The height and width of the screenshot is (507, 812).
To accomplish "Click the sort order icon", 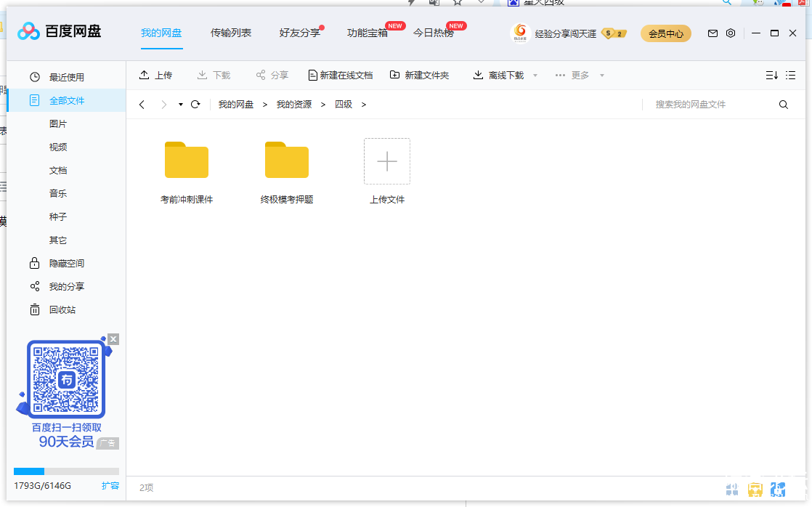I will [x=771, y=76].
